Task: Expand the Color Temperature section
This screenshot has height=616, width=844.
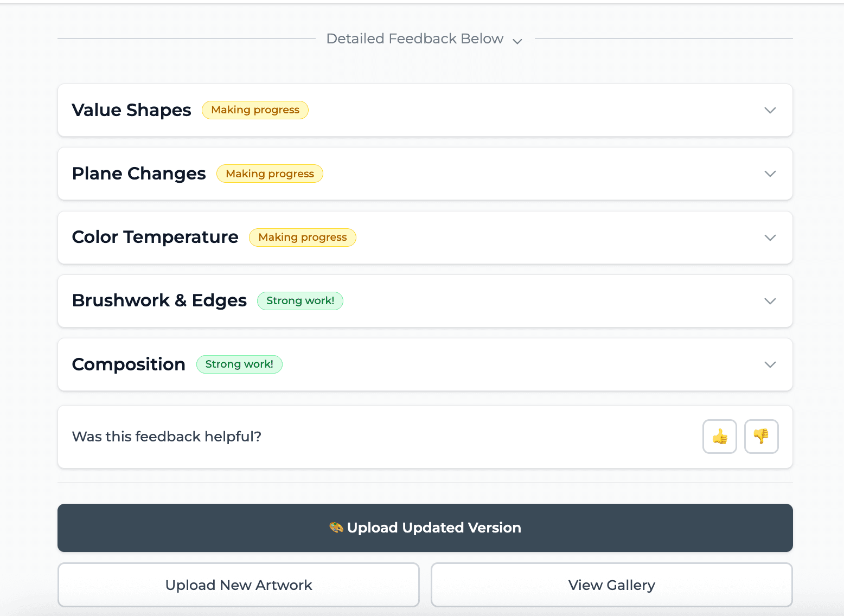Action: pyautogui.click(x=770, y=238)
